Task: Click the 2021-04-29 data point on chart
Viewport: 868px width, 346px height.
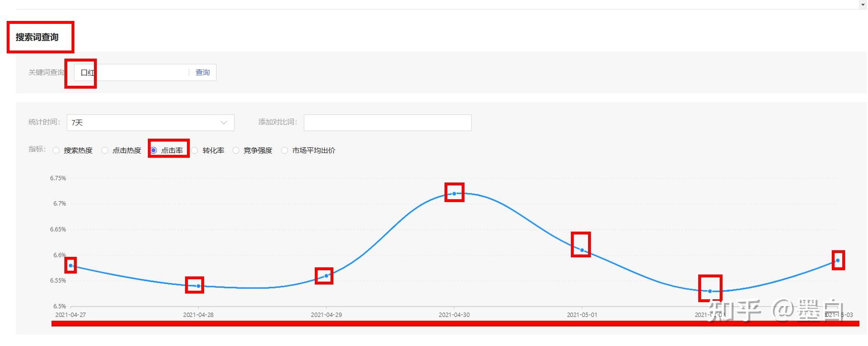Action: [x=326, y=276]
